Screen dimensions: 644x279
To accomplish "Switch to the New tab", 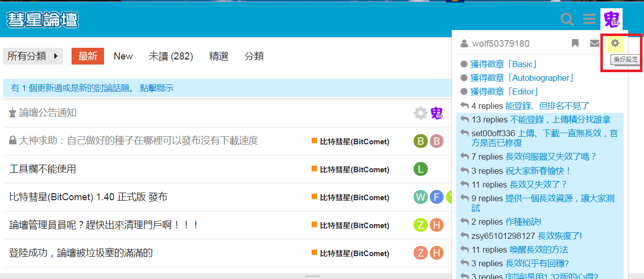I will pos(123,56).
